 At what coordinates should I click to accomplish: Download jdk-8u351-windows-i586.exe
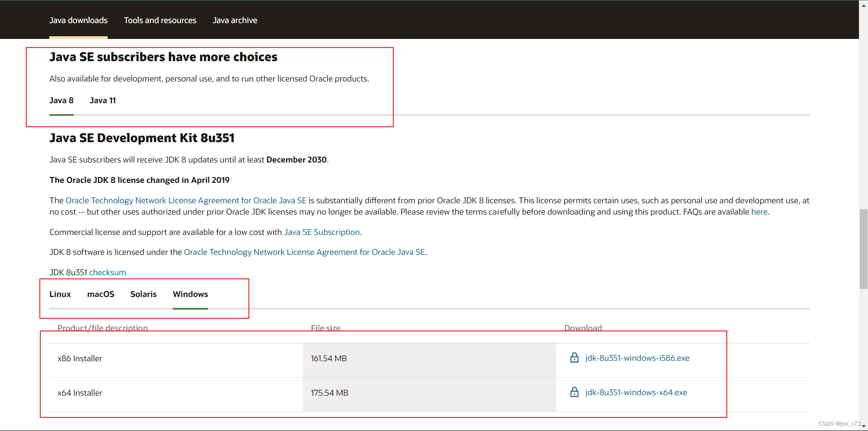tap(637, 358)
